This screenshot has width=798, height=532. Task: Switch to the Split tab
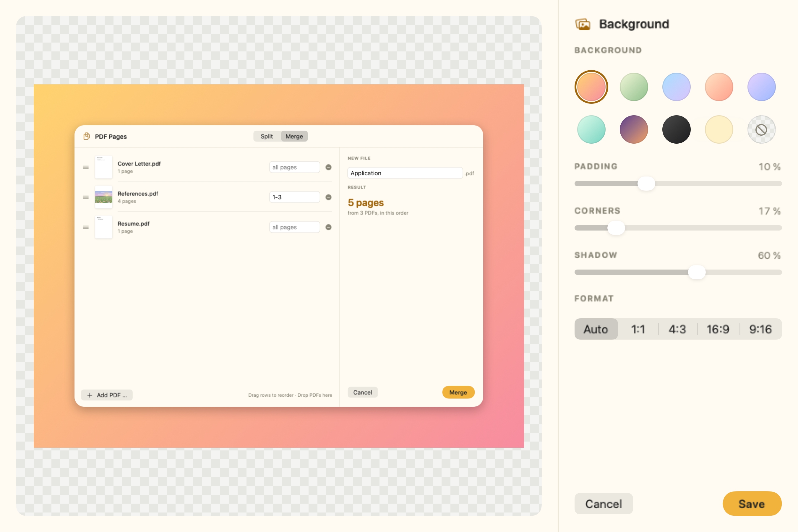(x=267, y=136)
